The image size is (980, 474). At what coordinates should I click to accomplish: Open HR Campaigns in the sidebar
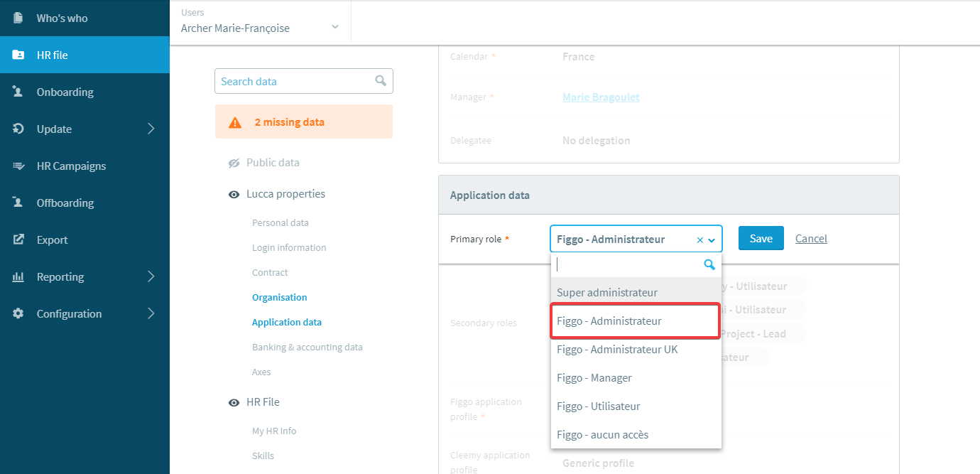(x=85, y=166)
